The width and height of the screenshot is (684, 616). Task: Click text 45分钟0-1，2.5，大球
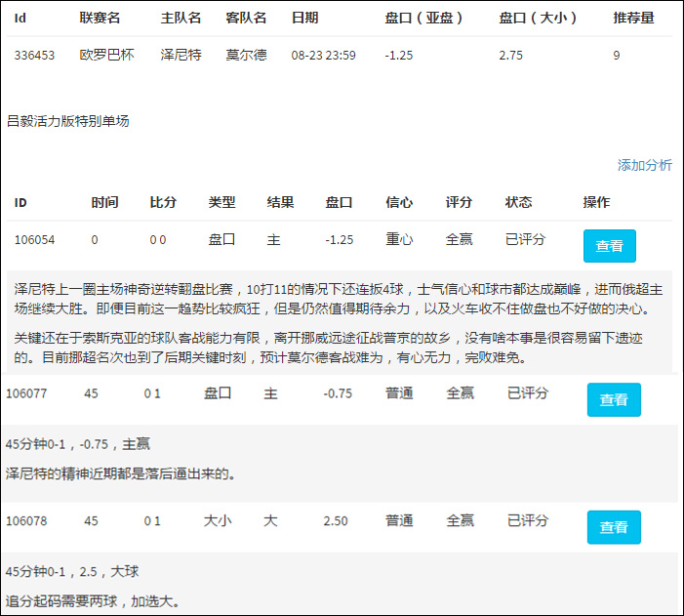pyautogui.click(x=72, y=571)
